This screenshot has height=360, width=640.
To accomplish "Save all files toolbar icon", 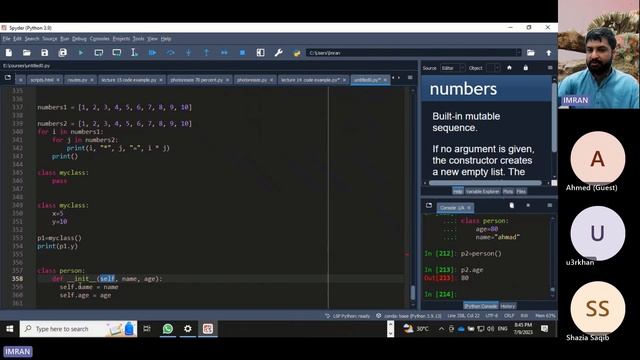I will 62,53.
